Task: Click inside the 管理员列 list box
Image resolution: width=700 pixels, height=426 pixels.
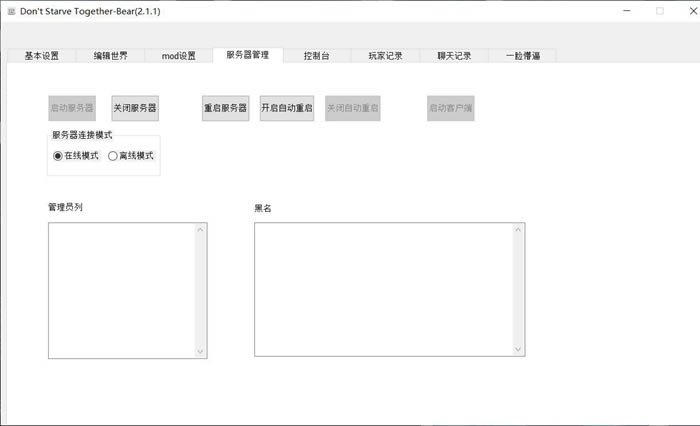Action: 121,290
